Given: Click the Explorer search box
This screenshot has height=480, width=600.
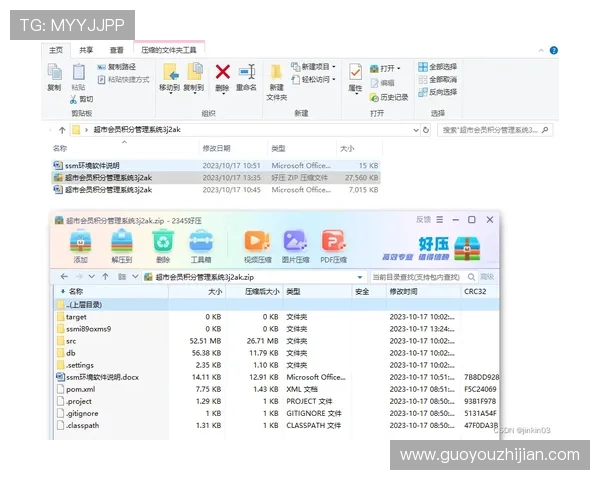Looking at the screenshot, I should [495, 130].
